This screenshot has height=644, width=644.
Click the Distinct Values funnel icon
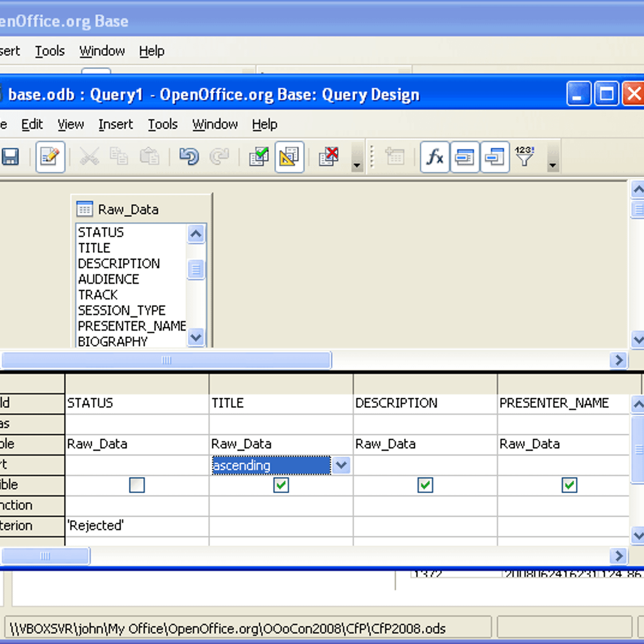click(524, 157)
